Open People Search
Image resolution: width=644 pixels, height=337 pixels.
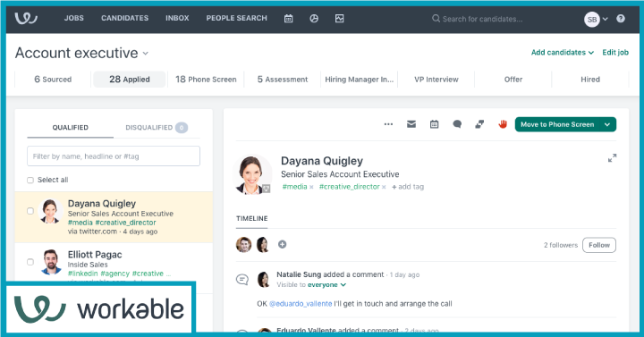pyautogui.click(x=236, y=18)
